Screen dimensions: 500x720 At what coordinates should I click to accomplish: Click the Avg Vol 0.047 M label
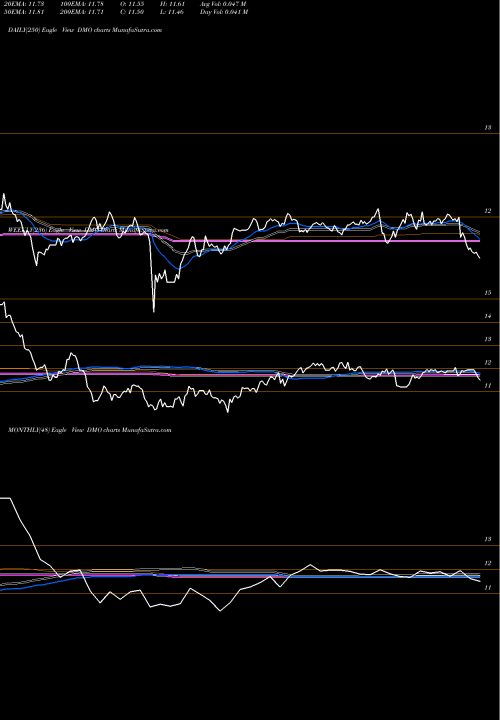[224, 4]
